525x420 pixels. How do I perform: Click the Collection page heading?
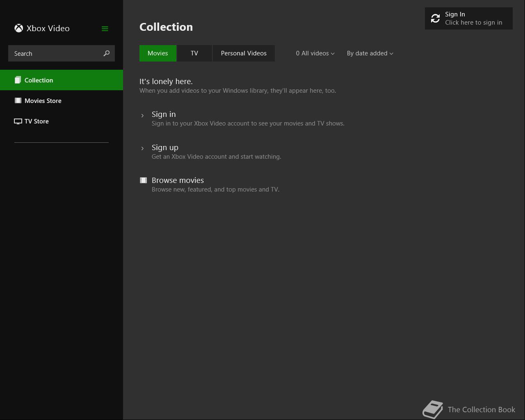click(166, 27)
